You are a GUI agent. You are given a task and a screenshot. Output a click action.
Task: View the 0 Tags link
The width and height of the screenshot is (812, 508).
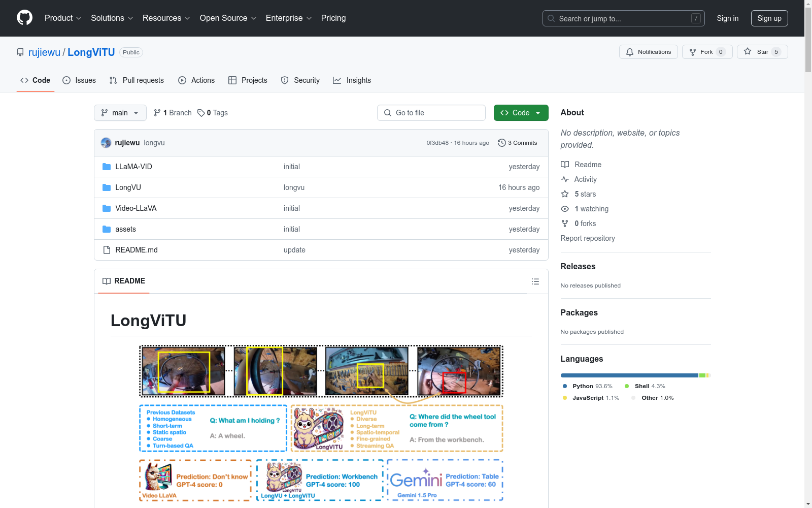[x=213, y=113]
